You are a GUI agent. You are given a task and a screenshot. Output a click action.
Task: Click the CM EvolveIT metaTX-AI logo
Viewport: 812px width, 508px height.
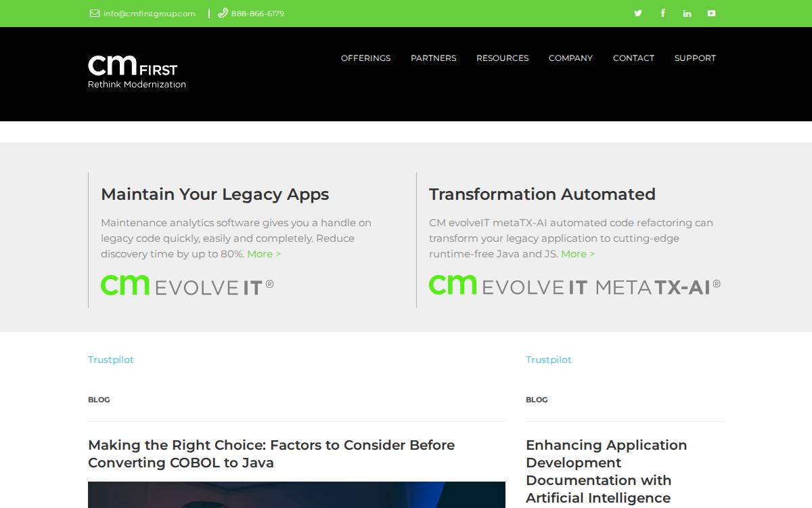click(574, 285)
